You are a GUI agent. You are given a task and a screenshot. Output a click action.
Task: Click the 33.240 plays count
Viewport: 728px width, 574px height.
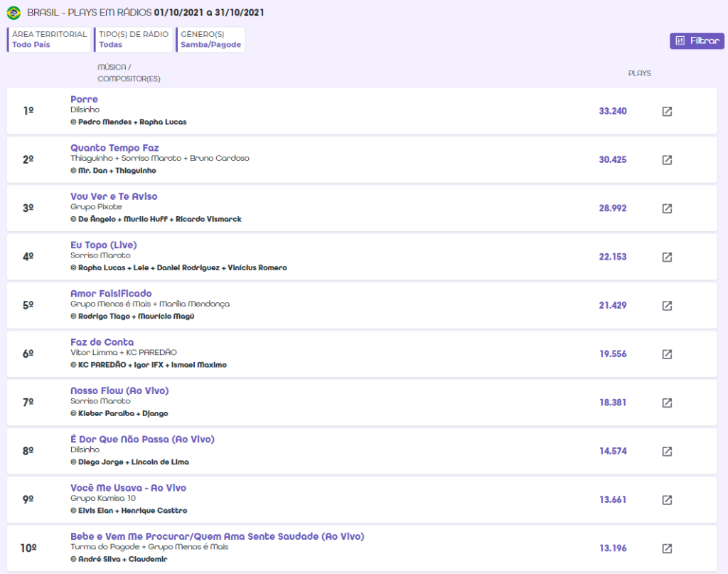tap(613, 112)
